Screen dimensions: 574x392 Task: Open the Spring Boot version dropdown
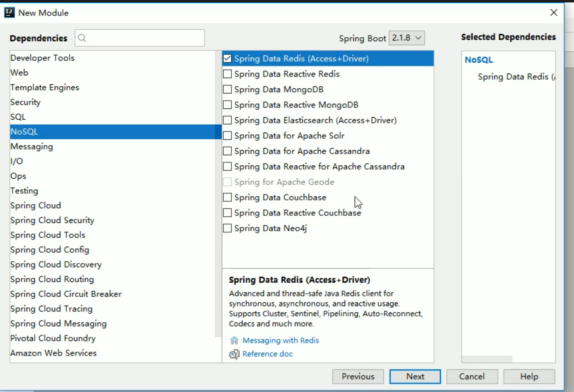pyautogui.click(x=407, y=38)
